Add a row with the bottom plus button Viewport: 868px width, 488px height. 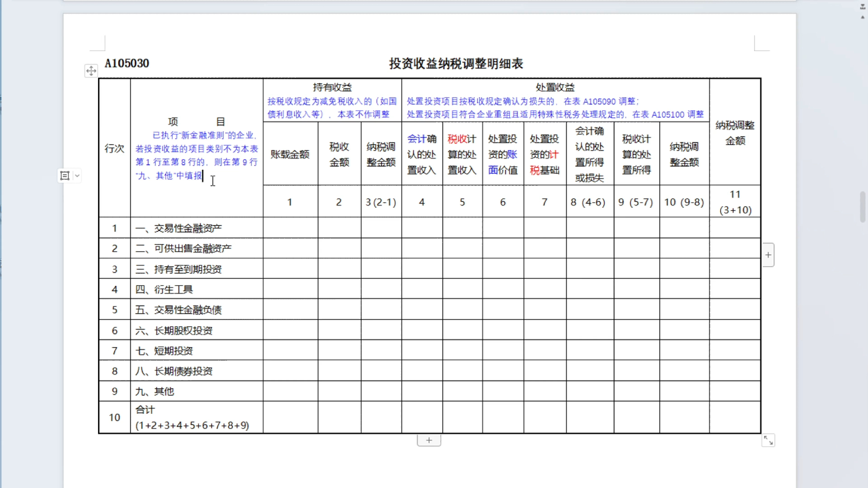tap(429, 440)
